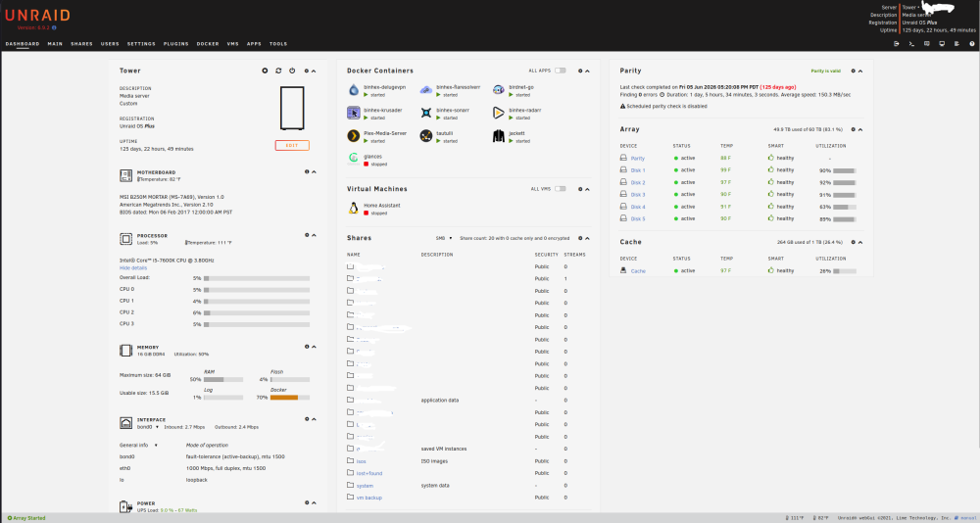Click the shutdown power icon in Tower panel
Screen dimensions: 980x523
coord(292,71)
